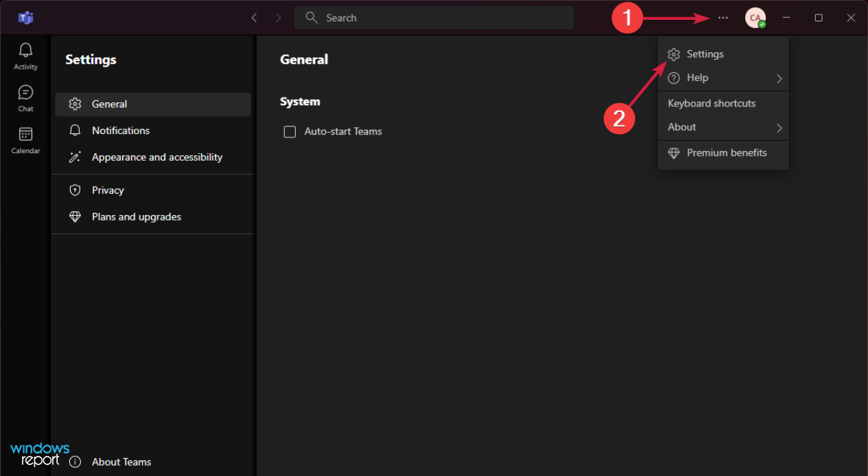Open the more options ellipsis menu
The height and width of the screenshot is (476, 868).
[x=722, y=17]
